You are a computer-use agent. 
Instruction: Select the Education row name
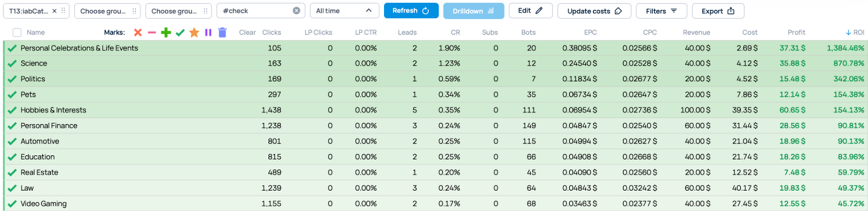[x=37, y=157]
